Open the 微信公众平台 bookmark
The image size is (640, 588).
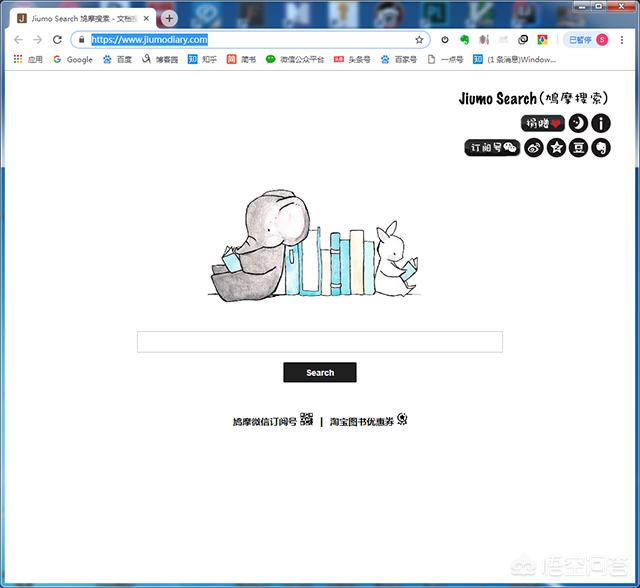click(x=295, y=60)
